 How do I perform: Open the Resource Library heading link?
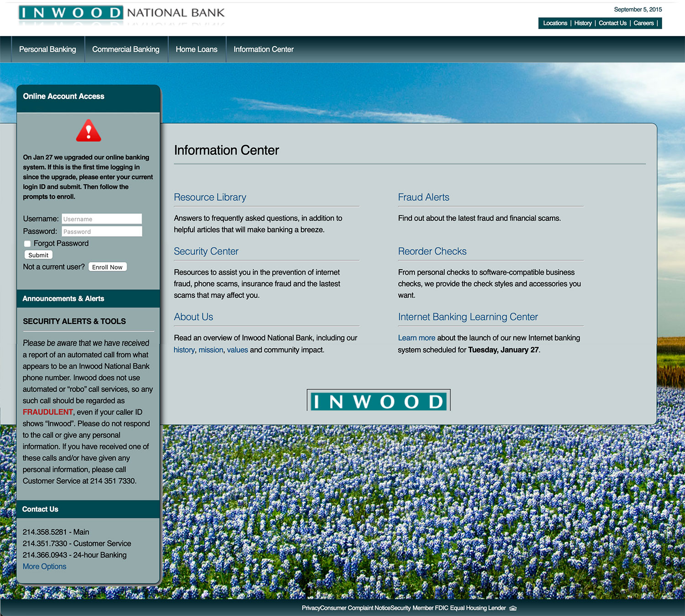pyautogui.click(x=210, y=197)
